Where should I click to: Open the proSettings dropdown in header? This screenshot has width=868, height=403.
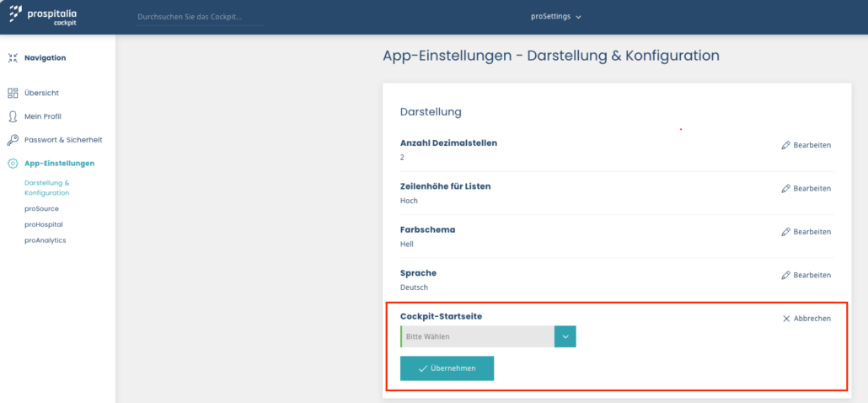point(556,17)
